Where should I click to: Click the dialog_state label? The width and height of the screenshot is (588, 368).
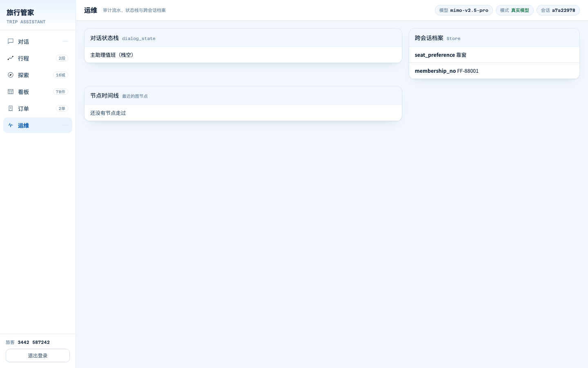(139, 38)
